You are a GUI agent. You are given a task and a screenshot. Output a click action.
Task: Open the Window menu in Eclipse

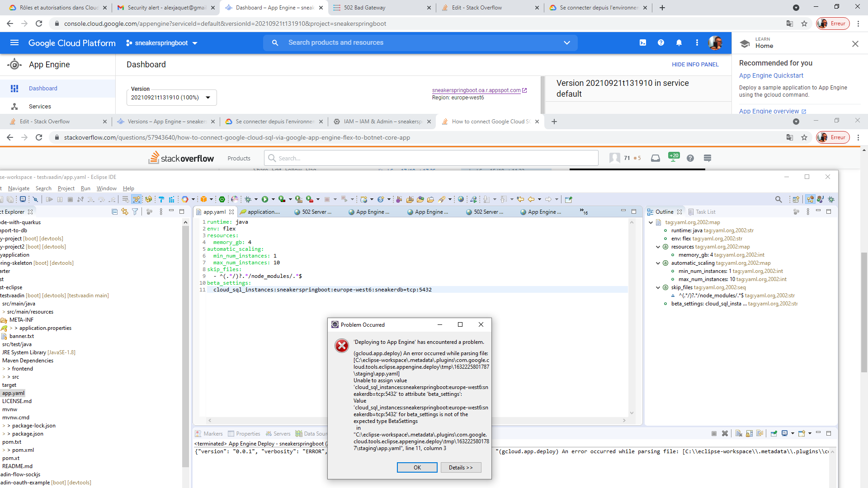click(x=106, y=188)
